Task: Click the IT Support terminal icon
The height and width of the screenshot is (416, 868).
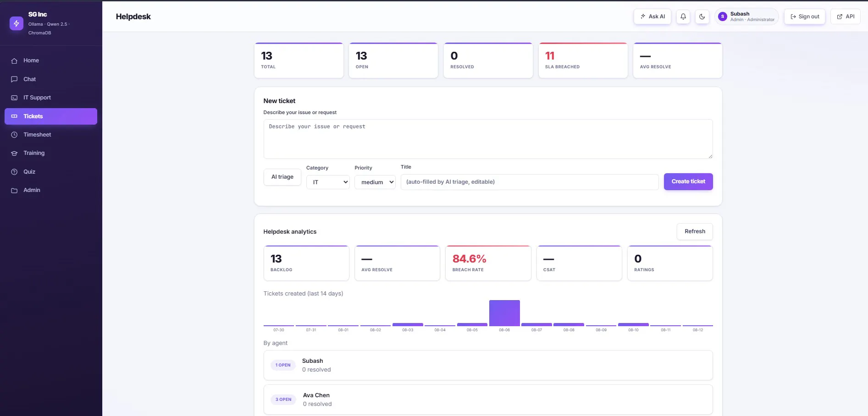Action: [x=14, y=98]
